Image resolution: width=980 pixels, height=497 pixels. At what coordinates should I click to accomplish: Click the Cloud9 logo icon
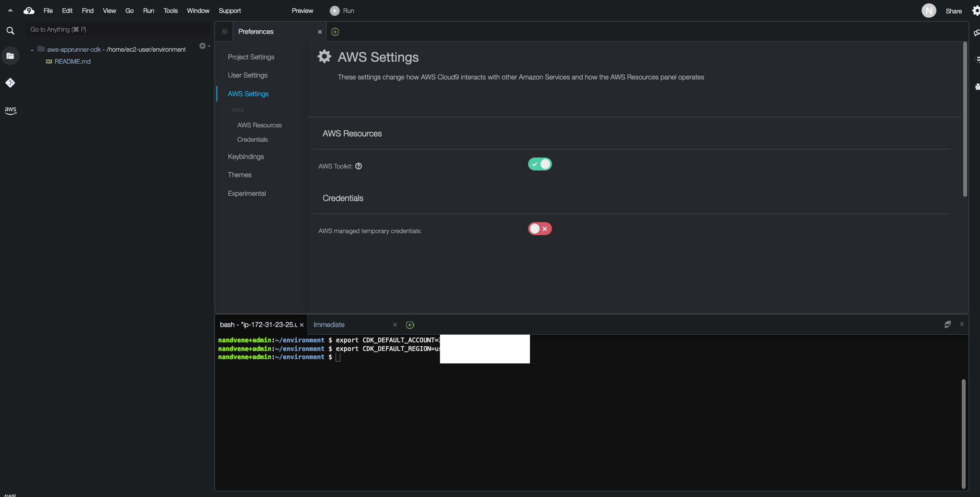coord(29,11)
